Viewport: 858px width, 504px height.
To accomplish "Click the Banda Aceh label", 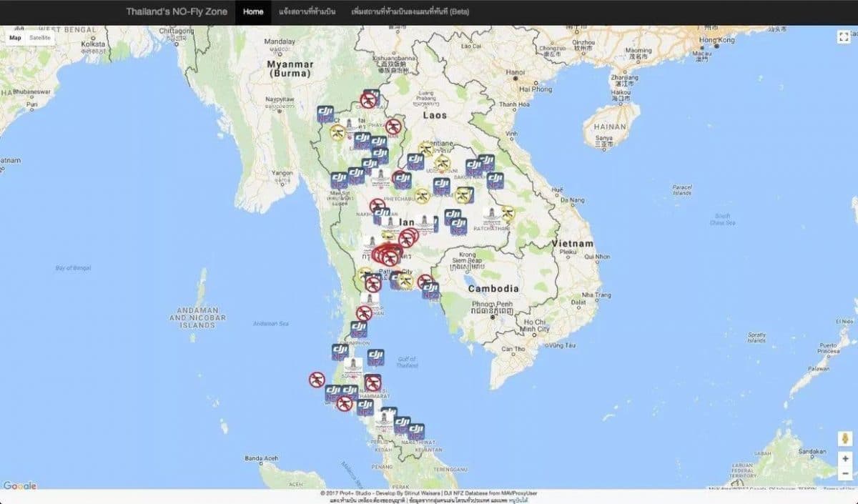I will click(261, 458).
